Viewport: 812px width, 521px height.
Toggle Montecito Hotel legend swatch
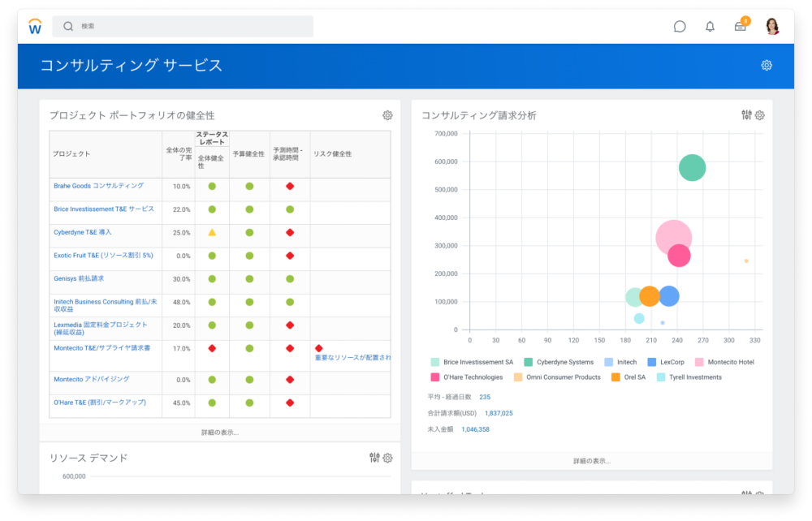(x=699, y=362)
